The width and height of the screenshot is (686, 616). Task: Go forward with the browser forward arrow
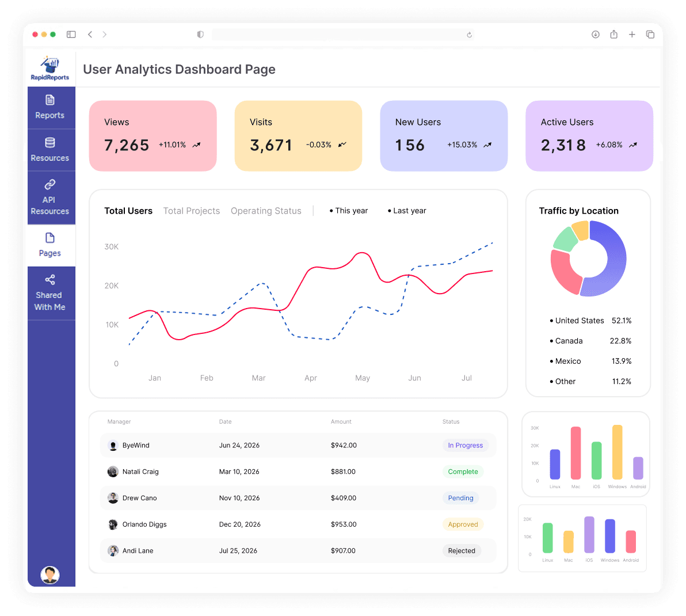pos(105,34)
